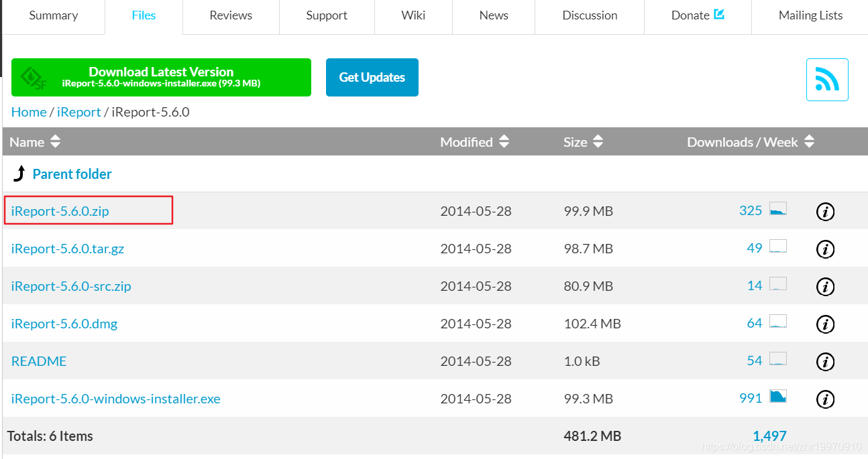
Task: Click the Get Updates button
Action: (372, 77)
